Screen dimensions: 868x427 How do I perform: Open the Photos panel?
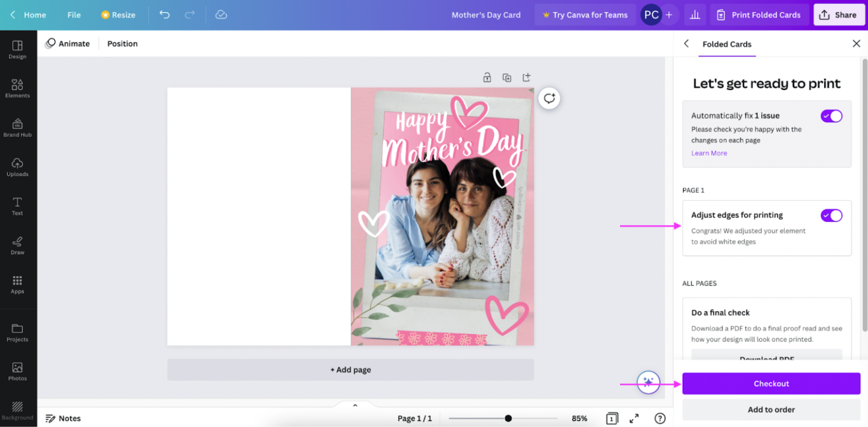point(17,371)
